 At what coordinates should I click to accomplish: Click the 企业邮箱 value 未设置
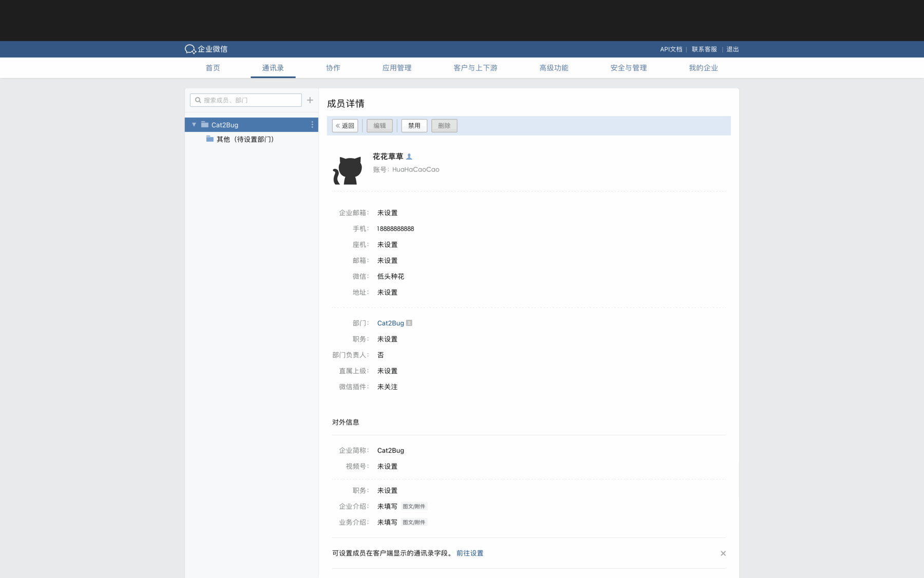click(x=388, y=213)
